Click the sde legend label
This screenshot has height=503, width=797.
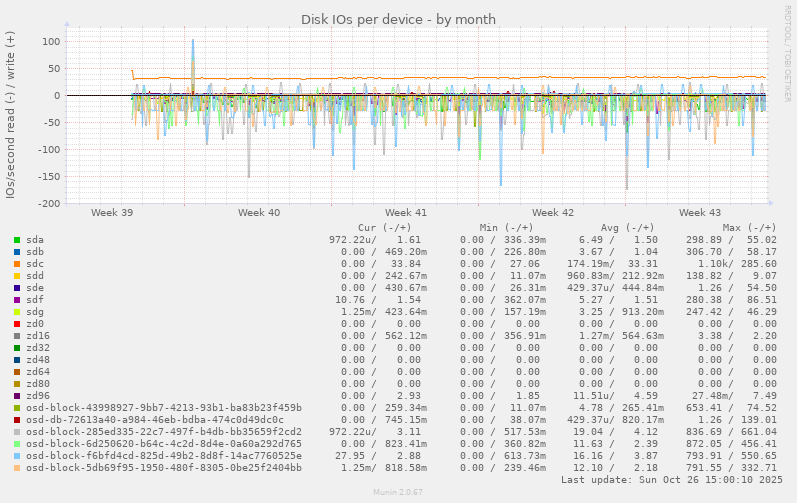[x=35, y=288]
